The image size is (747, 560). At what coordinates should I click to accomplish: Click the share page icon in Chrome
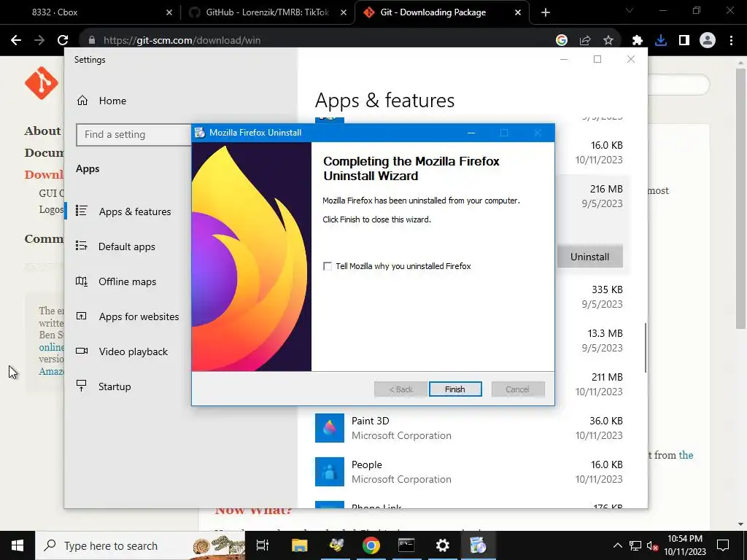coord(585,41)
